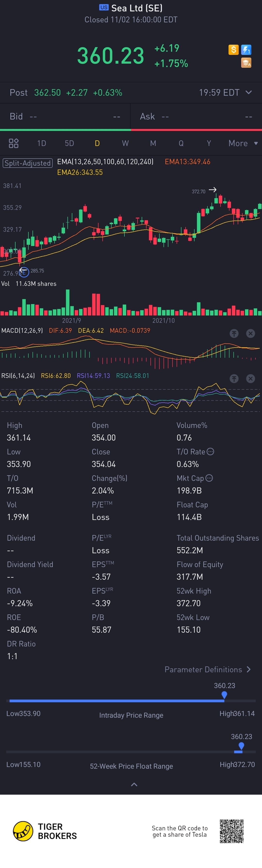Tap the P/B value 55.87
Image resolution: width=262 pixels, height=868 pixels.
click(x=101, y=630)
